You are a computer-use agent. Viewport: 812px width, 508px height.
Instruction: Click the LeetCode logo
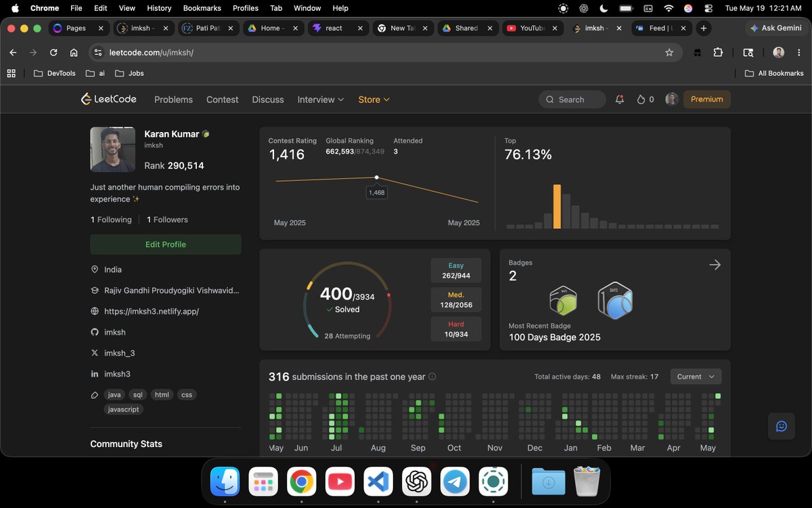tap(109, 99)
